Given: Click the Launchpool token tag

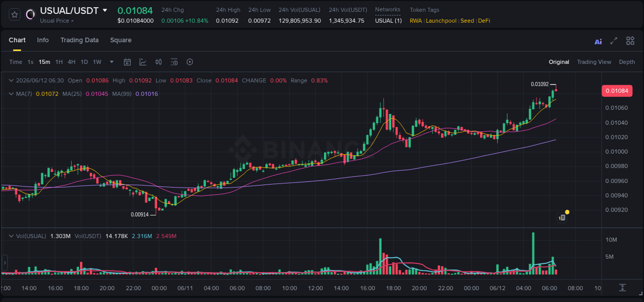Looking at the screenshot, I should [441, 21].
